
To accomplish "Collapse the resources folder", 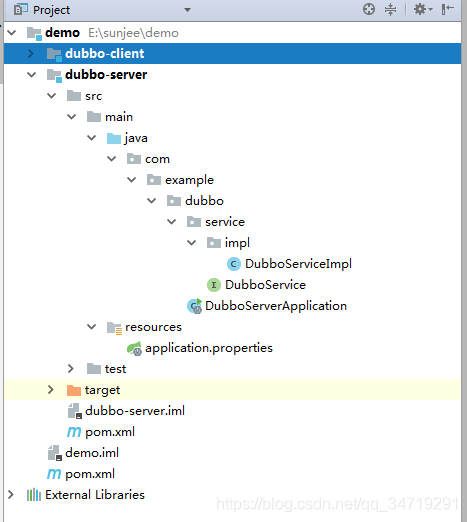I will [x=92, y=327].
